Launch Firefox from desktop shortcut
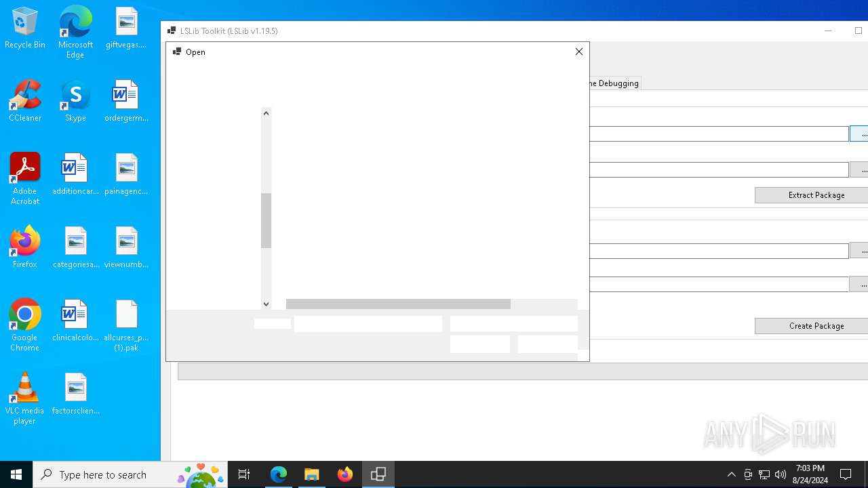Viewport: 868px width, 488px height. tap(25, 248)
